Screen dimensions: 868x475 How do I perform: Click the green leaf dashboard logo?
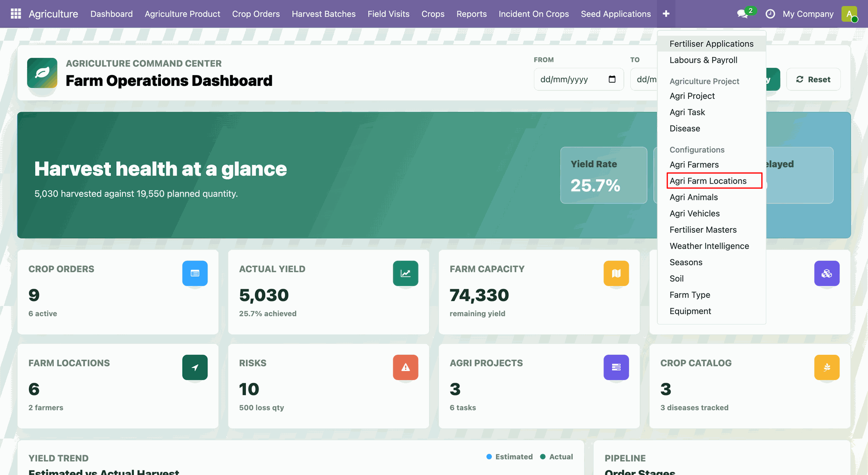coord(42,73)
